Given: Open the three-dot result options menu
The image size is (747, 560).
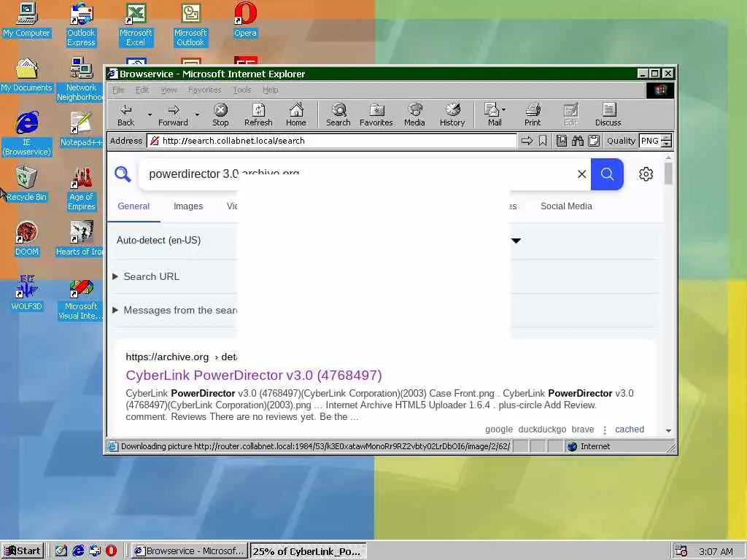Looking at the screenshot, I should (x=605, y=430).
